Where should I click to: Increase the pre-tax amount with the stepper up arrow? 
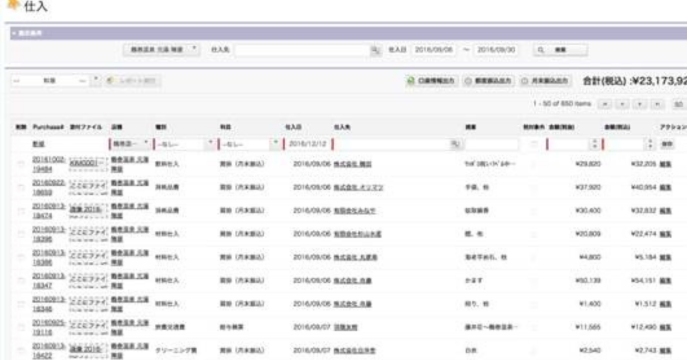pyautogui.click(x=595, y=141)
